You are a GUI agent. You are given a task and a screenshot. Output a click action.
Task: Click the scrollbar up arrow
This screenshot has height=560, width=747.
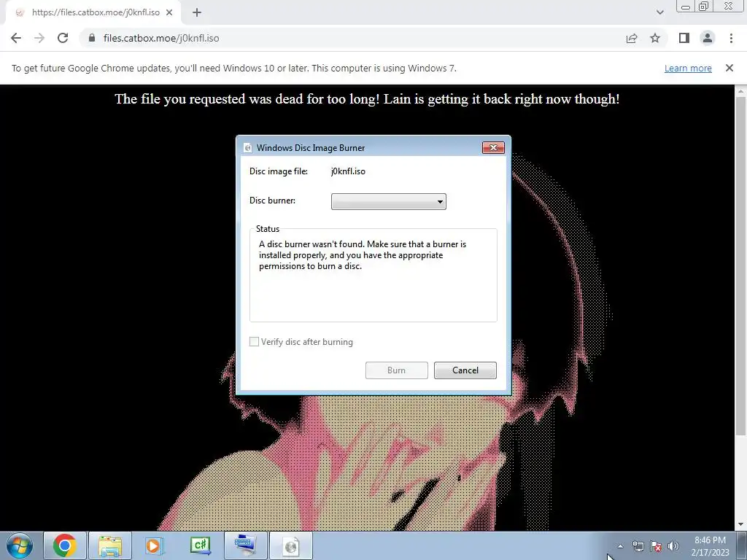tap(740, 90)
